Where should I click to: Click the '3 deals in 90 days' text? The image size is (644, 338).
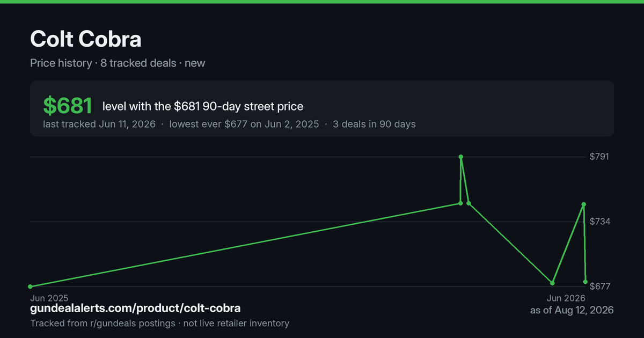(x=374, y=124)
